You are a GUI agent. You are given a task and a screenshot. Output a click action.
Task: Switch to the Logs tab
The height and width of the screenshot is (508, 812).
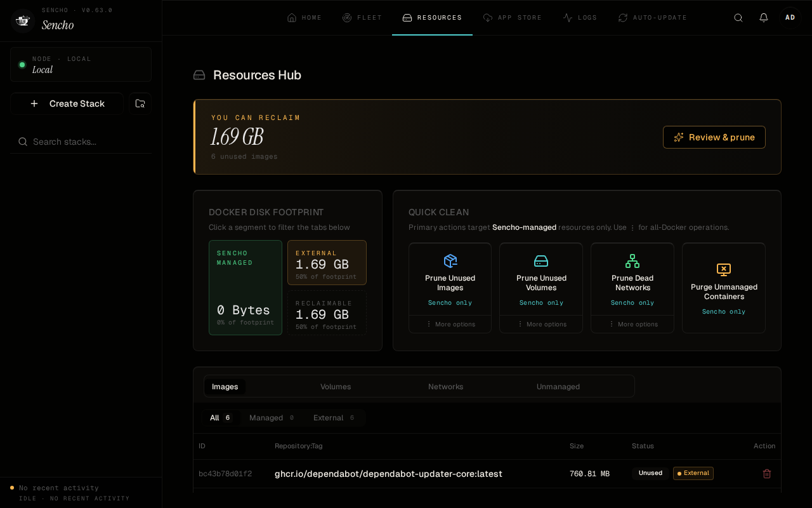click(x=580, y=18)
